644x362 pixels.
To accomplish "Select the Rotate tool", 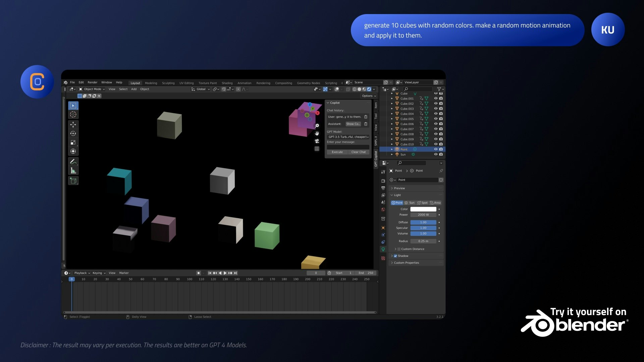I will (73, 133).
